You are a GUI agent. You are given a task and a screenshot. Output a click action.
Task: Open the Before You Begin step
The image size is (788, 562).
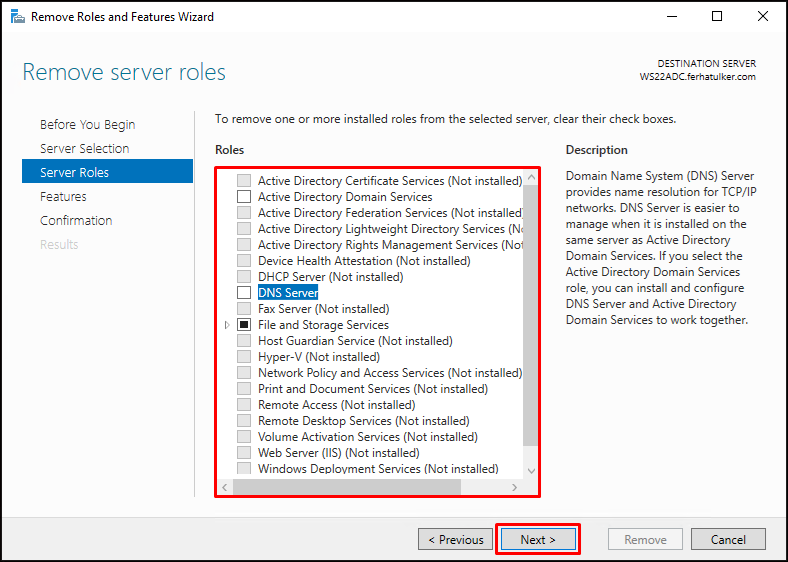87,125
